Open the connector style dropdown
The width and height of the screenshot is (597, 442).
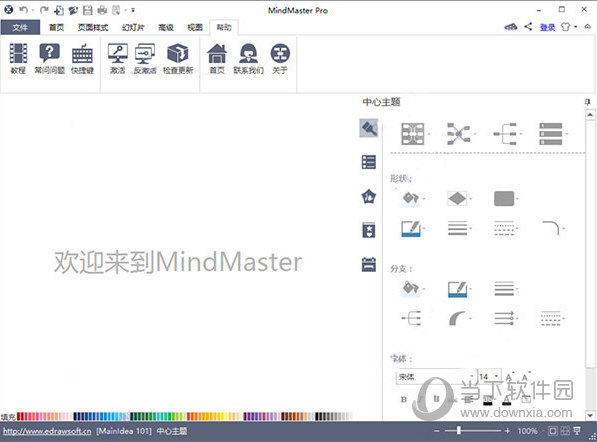(461, 134)
